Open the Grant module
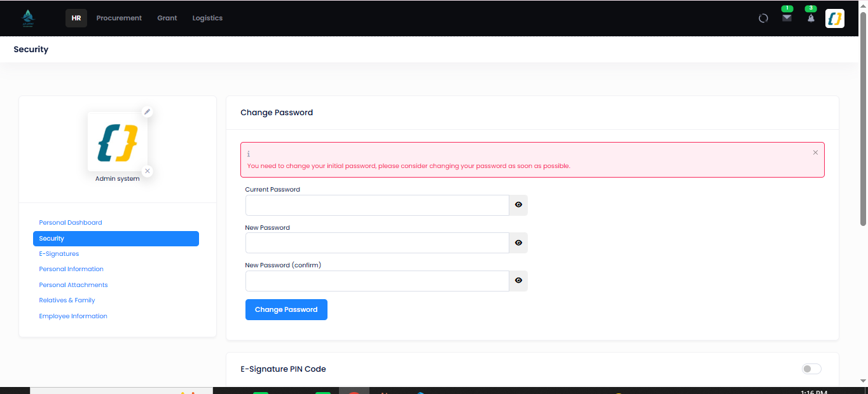The image size is (868, 394). [x=167, y=18]
